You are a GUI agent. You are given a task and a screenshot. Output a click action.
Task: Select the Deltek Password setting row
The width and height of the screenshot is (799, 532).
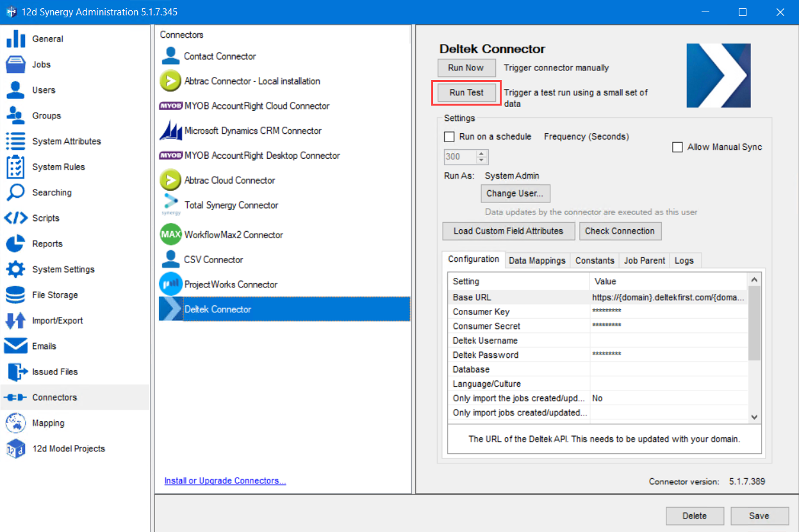pos(598,355)
